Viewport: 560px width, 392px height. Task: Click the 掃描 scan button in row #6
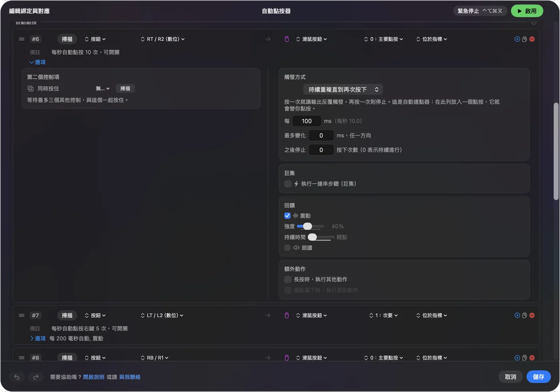pos(67,39)
